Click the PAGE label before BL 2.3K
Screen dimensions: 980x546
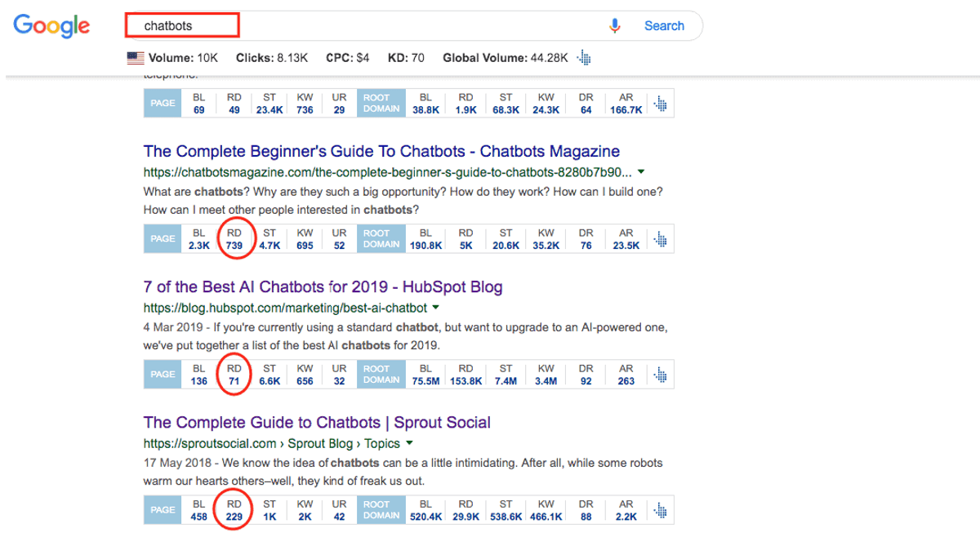point(163,239)
